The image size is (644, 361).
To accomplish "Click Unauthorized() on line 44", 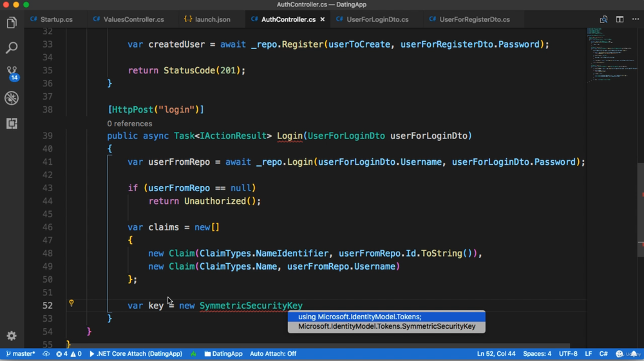I will (220, 201).
